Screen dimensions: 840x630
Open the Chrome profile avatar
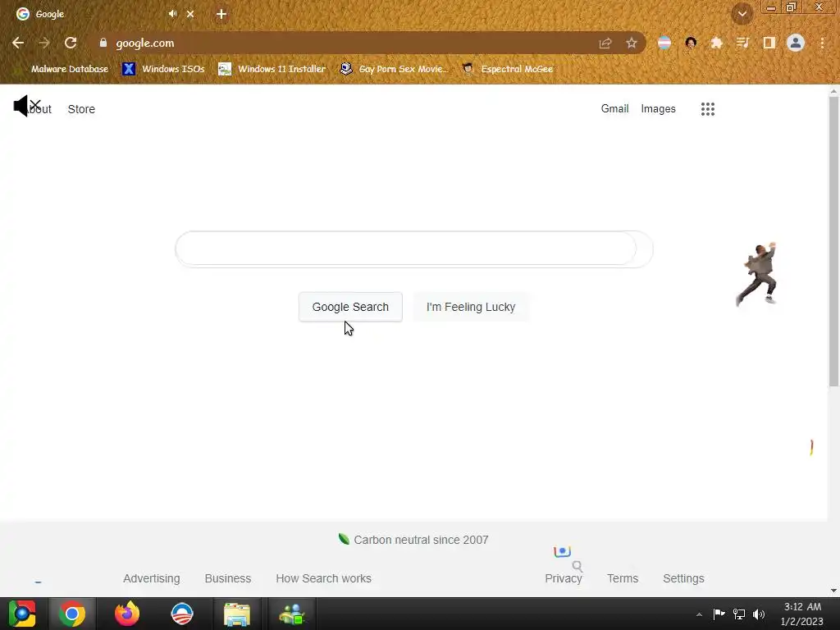[x=796, y=43]
